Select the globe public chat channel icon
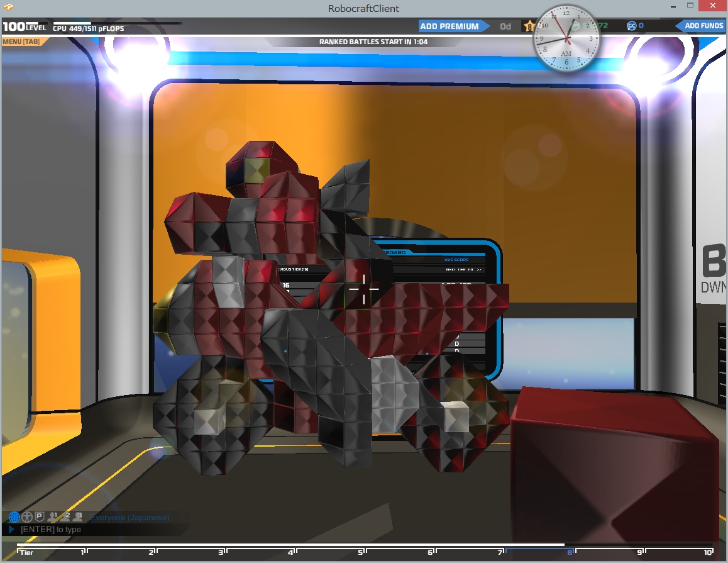Screen dimensions: 728x563 point(14,516)
